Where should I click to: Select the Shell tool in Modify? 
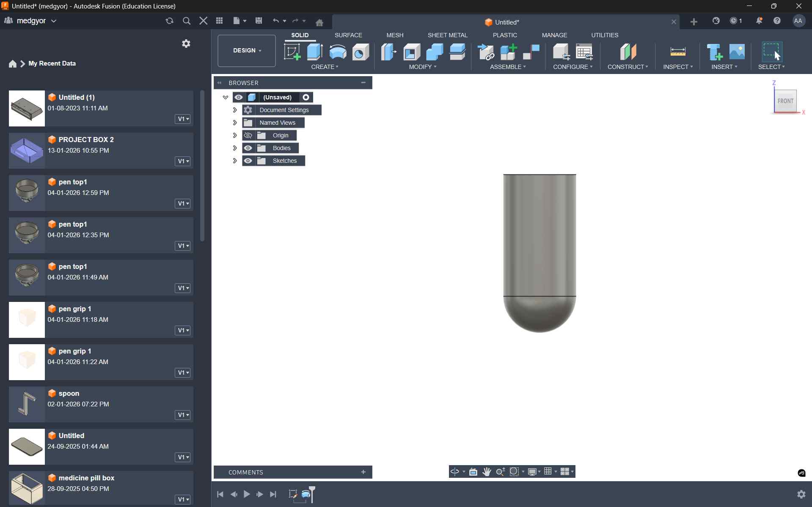pyautogui.click(x=412, y=52)
